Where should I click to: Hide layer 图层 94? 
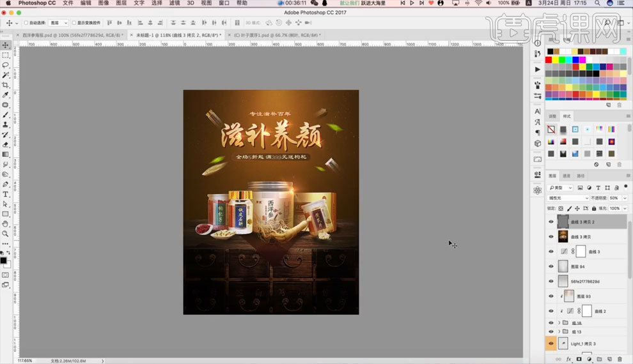(551, 266)
